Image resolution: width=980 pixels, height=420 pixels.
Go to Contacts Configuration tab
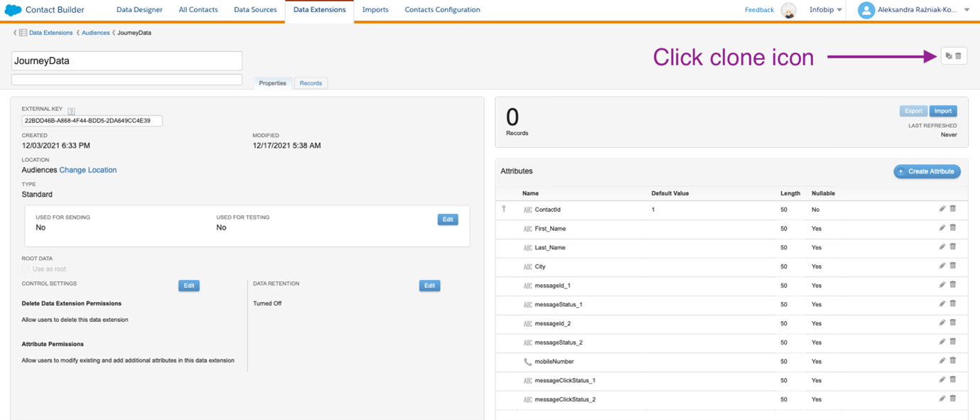[x=442, y=10]
